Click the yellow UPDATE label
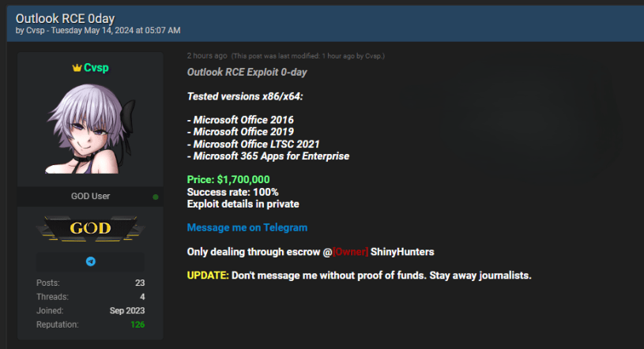The height and width of the screenshot is (349, 644). tap(208, 276)
